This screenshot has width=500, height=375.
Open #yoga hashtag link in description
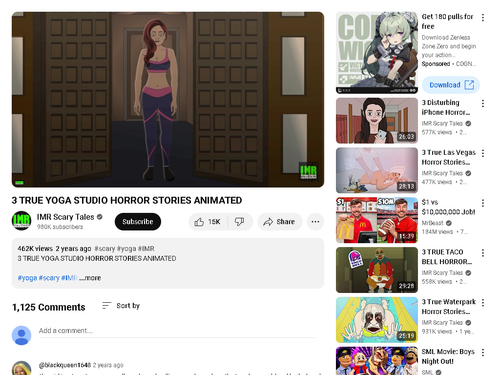(x=27, y=278)
